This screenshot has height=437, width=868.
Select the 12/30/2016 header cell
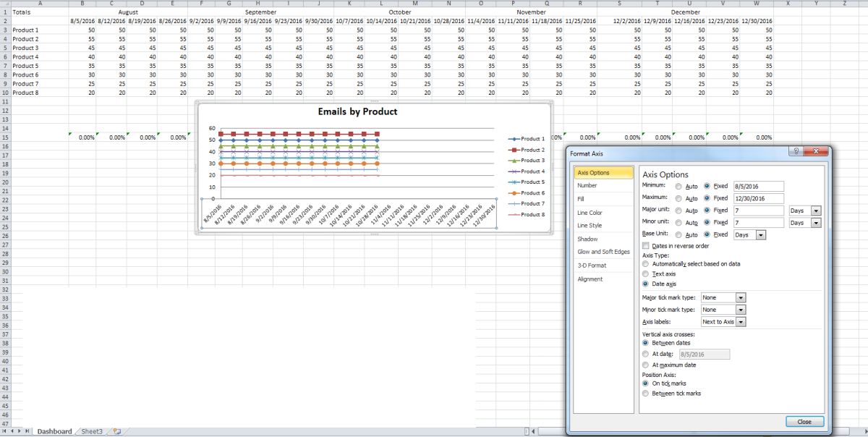coord(758,21)
